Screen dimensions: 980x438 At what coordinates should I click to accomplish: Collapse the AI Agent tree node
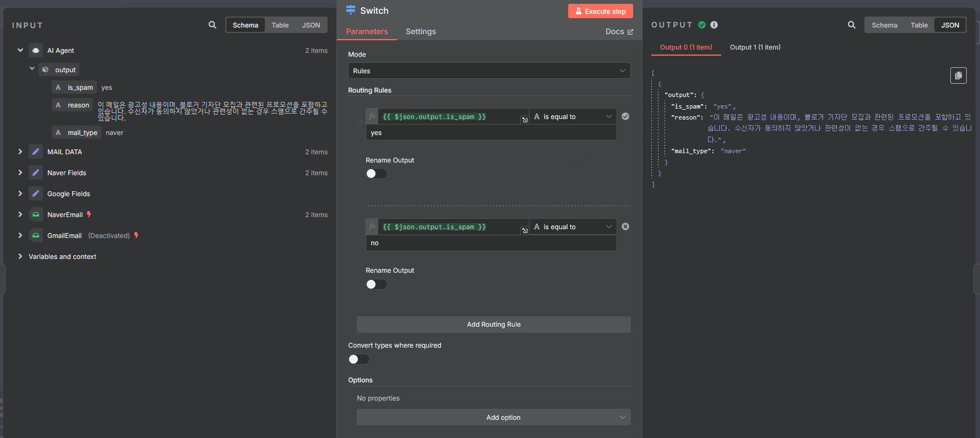click(20, 50)
